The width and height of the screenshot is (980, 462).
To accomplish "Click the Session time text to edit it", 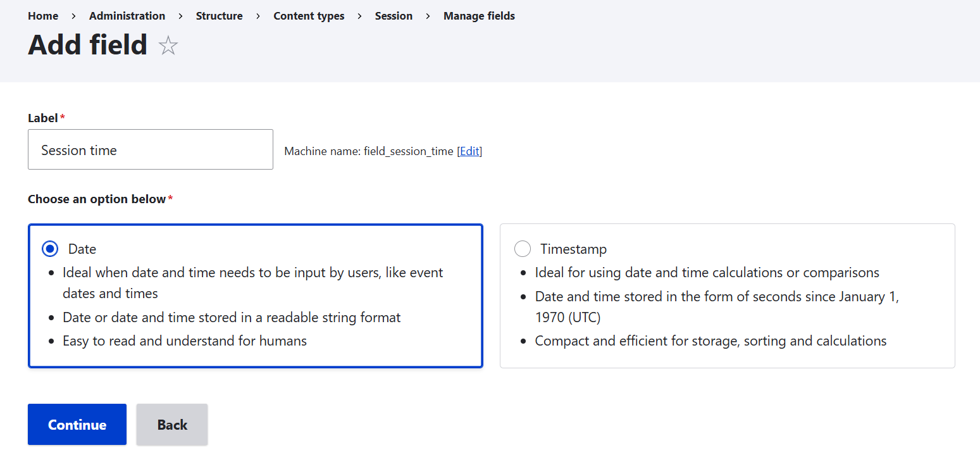I will [x=78, y=150].
